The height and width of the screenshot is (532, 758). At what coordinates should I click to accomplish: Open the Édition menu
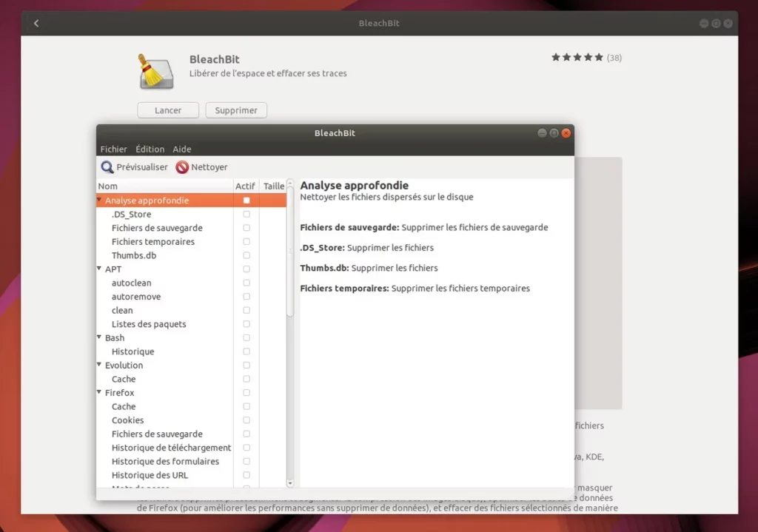[150, 149]
